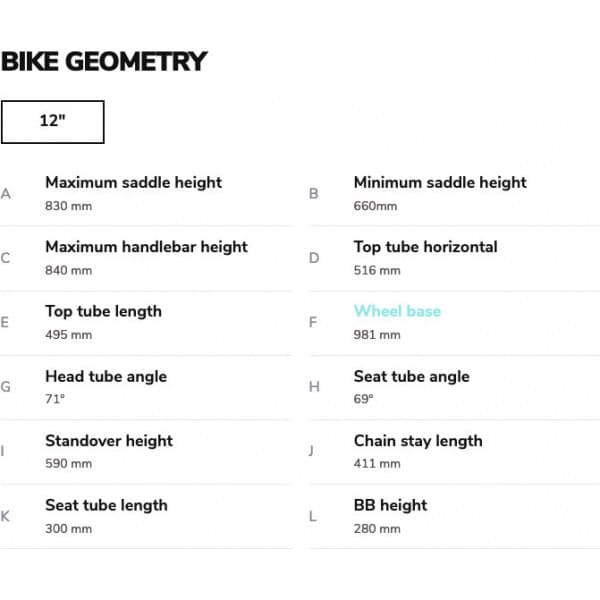Select the Seat tube angle entry
The width and height of the screenshot is (600, 600).
click(x=454, y=388)
